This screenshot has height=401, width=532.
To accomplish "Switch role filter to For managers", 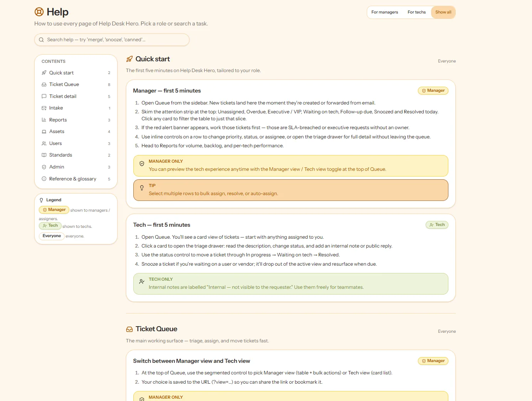I will (385, 12).
